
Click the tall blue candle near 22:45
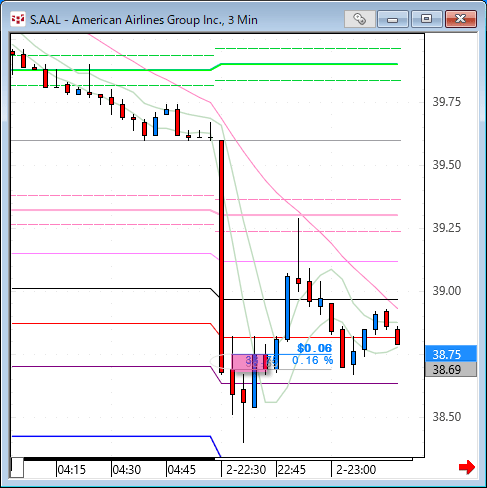pyautogui.click(x=287, y=308)
